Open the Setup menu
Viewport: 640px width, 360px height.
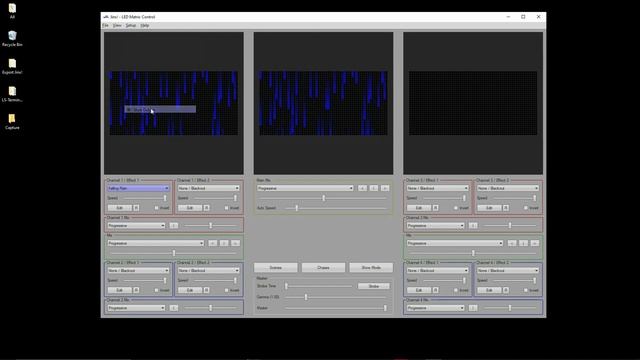[131, 25]
